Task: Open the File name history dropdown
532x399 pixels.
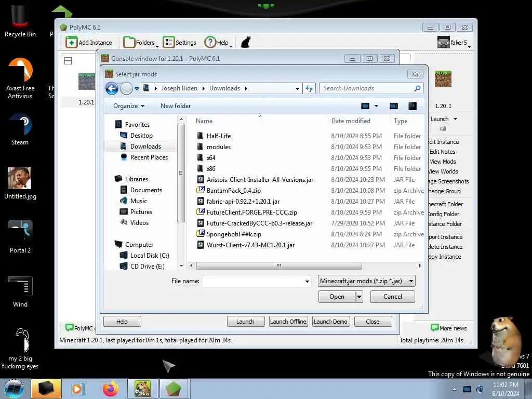Action: [x=307, y=281]
